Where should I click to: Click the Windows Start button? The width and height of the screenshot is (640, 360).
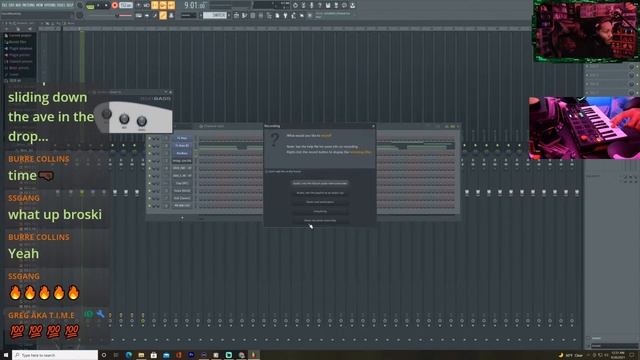coord(6,355)
